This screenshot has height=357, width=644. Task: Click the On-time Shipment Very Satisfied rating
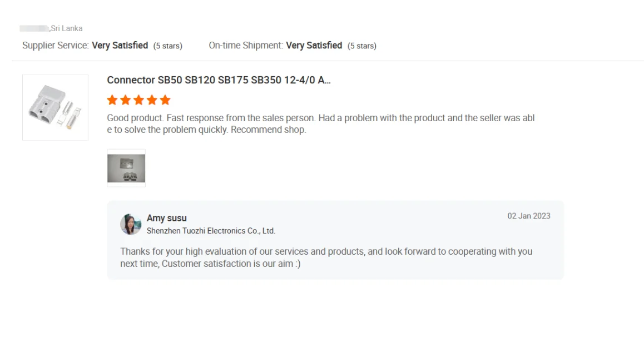coord(314,46)
